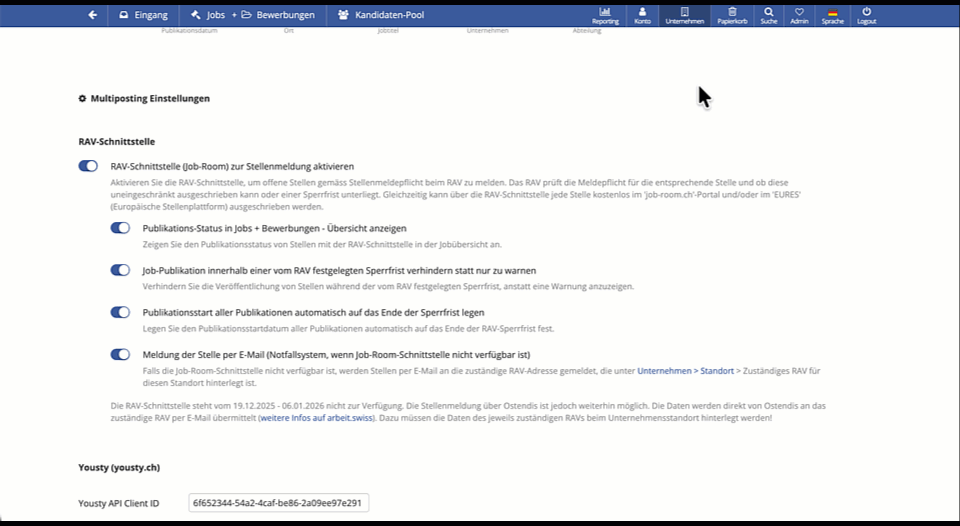Screen dimensions: 960x526
Task: Click the Yousty API Client ID field
Action: click(278, 502)
